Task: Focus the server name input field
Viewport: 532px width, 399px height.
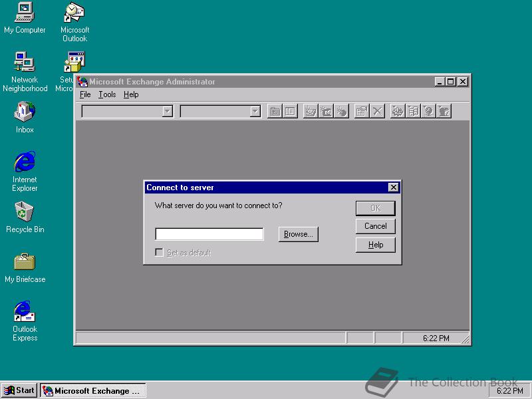Action: tap(209, 234)
